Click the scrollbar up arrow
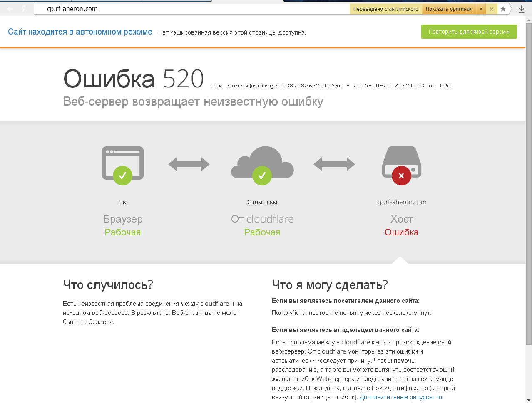Screen dimensions: 532x403 tap(529, 19)
